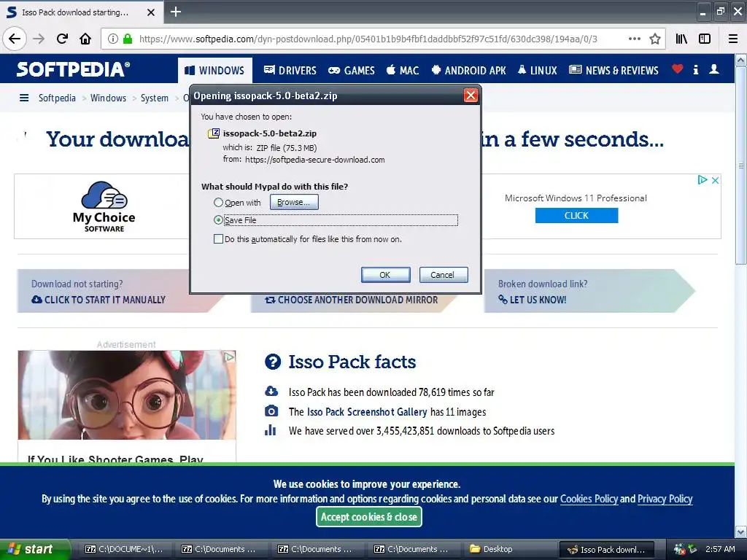The width and height of the screenshot is (747, 560).
Task: Go back with the browser Back arrow
Action: (x=15, y=39)
